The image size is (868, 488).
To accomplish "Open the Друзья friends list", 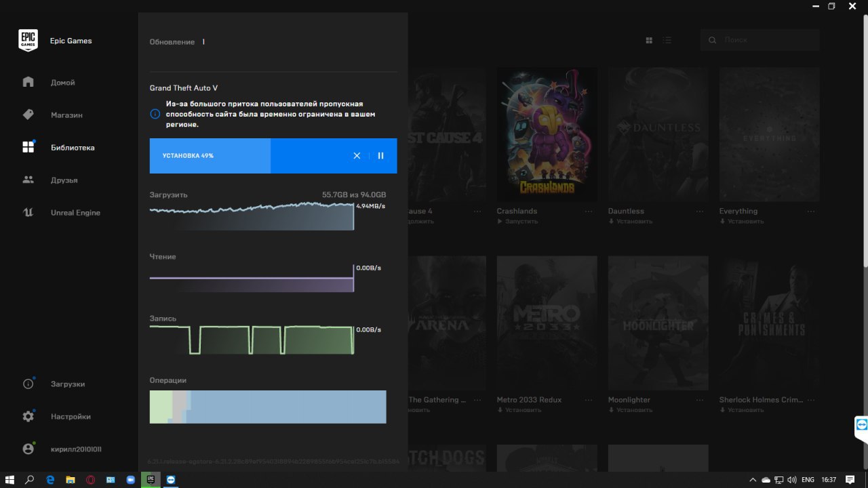I will 64,180.
